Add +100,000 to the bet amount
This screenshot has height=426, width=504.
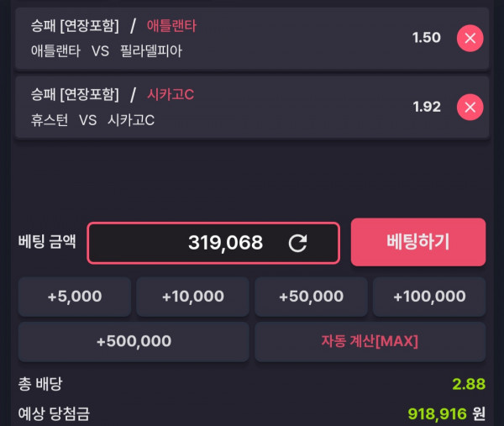[x=429, y=297]
